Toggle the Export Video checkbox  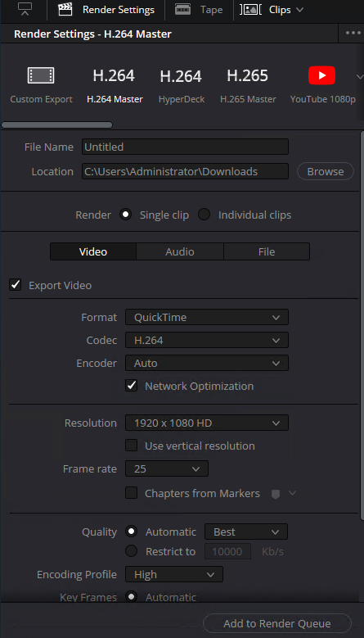(x=16, y=285)
